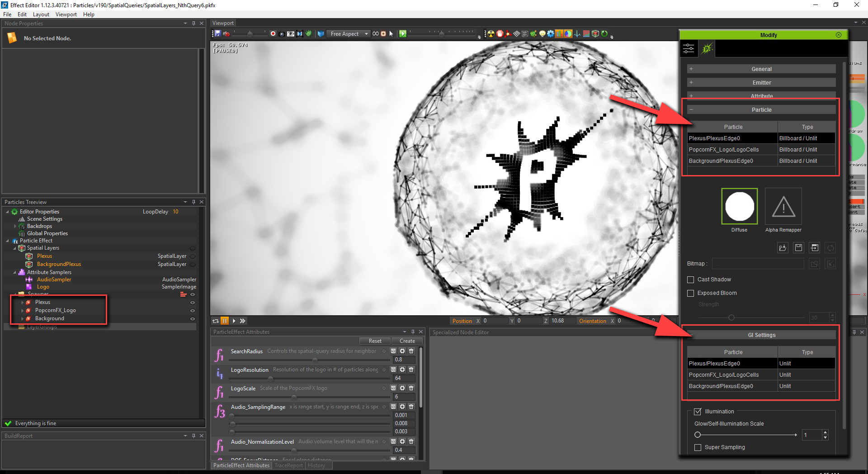Enable the Super Sampling checkbox
868x474 pixels.
pyautogui.click(x=698, y=447)
